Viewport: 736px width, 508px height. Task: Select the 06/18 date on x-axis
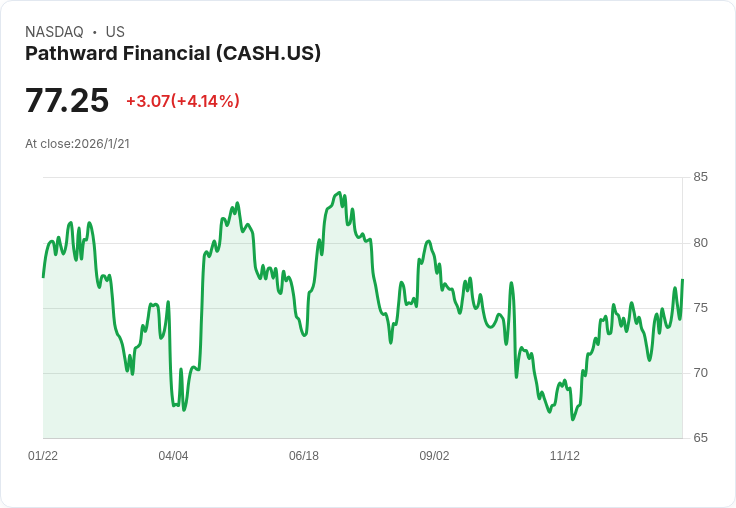pyautogui.click(x=304, y=456)
